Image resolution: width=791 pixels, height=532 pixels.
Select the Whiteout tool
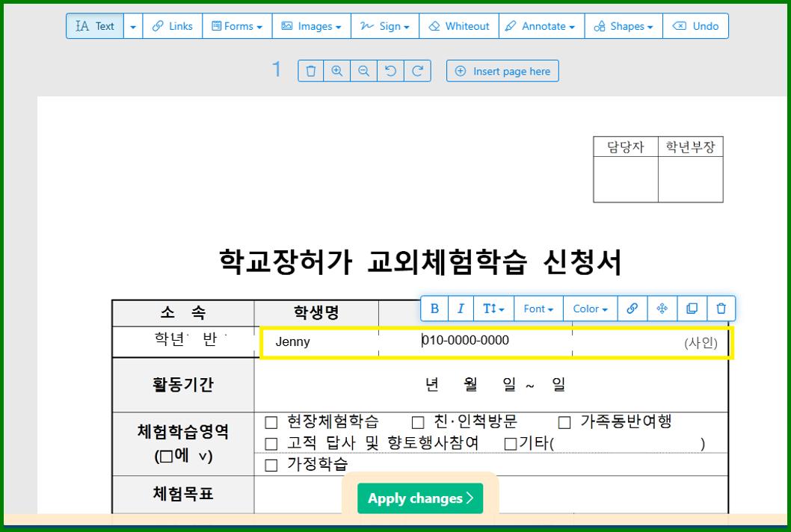point(459,25)
